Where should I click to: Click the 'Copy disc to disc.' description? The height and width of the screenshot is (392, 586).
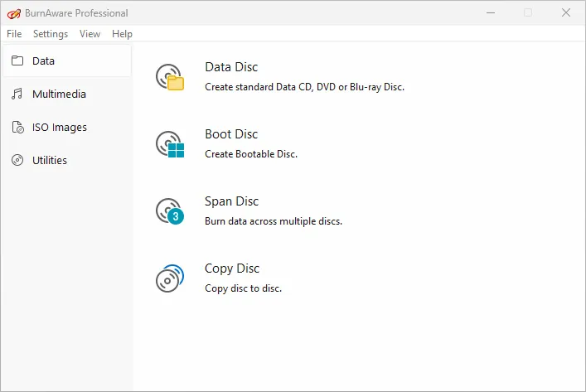(244, 288)
